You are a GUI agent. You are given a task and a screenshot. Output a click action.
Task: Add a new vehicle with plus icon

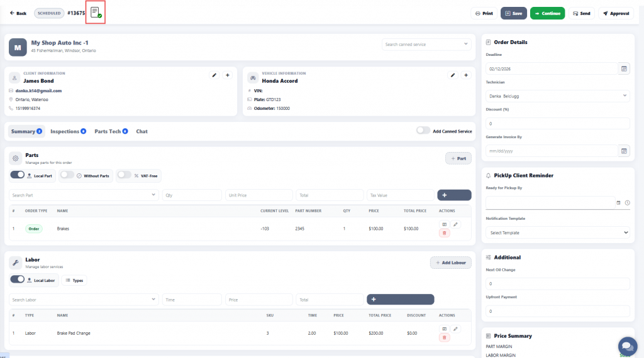pyautogui.click(x=466, y=75)
